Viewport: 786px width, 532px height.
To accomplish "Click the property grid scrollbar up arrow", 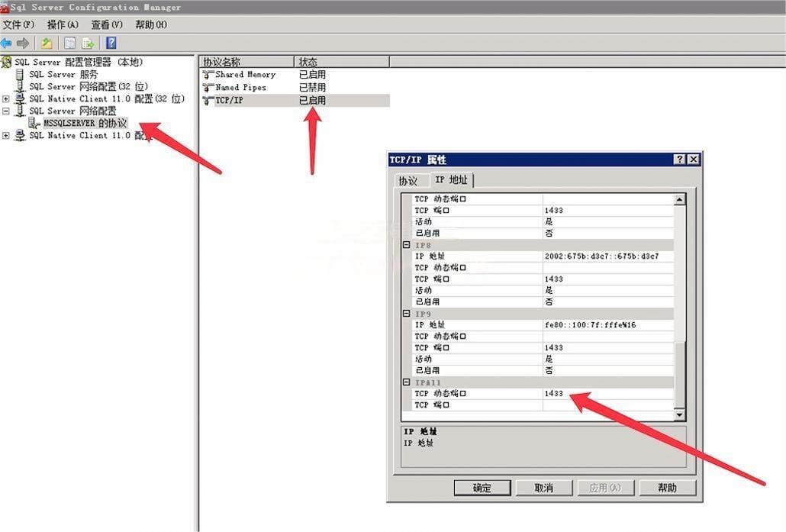I will point(680,199).
